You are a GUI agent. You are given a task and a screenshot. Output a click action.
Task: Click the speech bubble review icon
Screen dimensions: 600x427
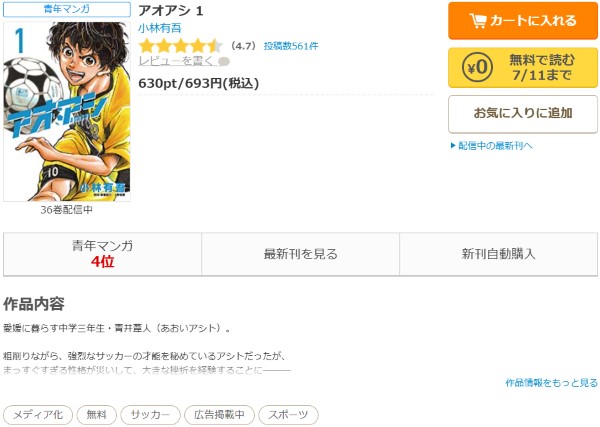pos(224,62)
